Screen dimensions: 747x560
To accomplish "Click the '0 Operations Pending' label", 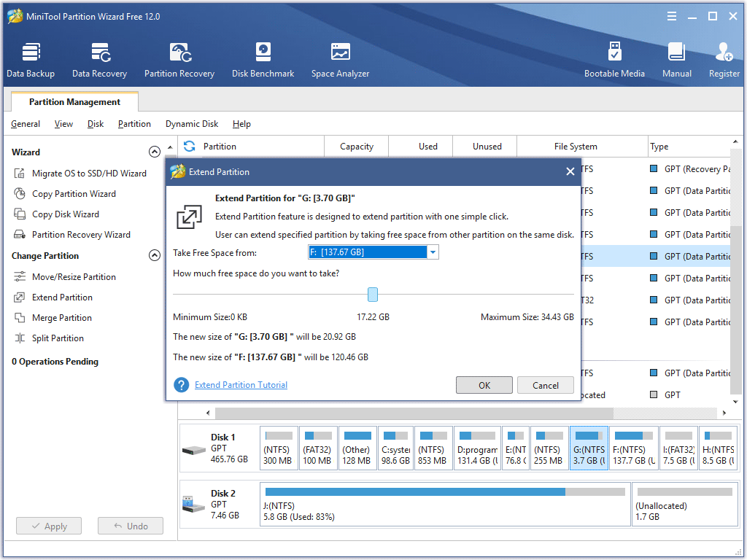I will 55,362.
